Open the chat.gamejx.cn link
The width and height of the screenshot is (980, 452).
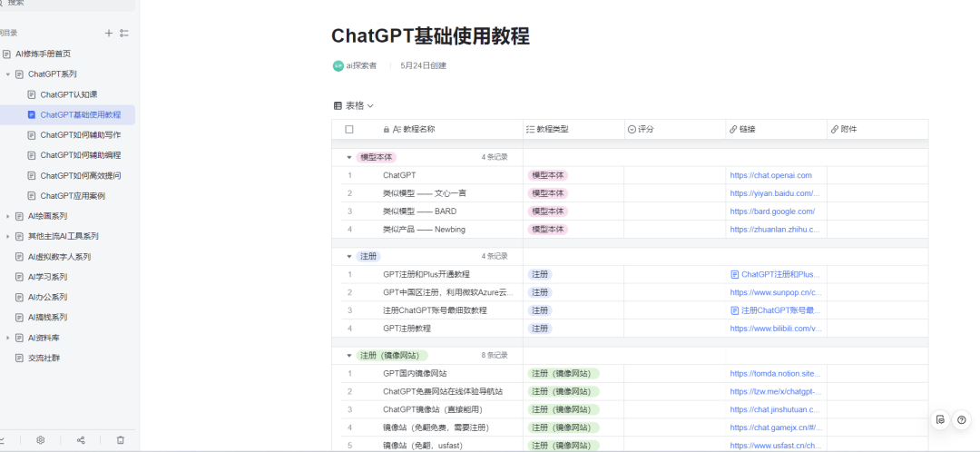[x=776, y=427]
